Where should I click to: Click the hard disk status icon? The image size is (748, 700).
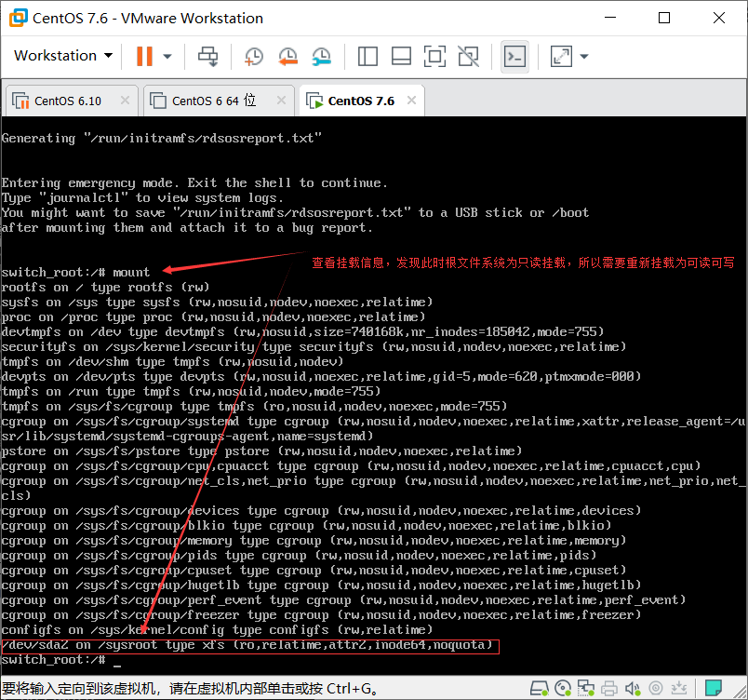pyautogui.click(x=539, y=688)
